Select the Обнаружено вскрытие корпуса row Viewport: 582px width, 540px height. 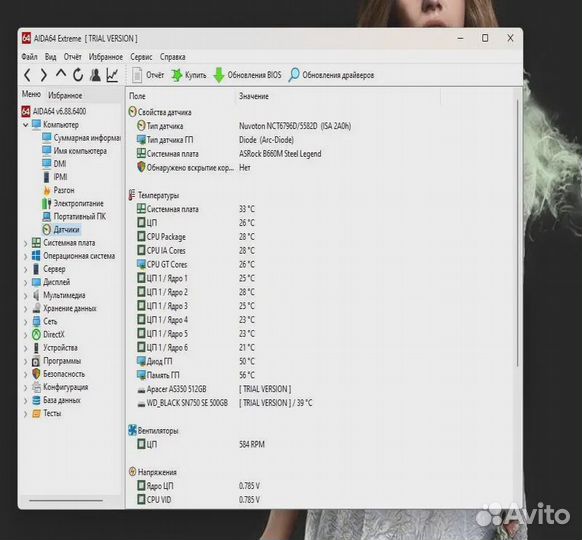click(x=193, y=168)
